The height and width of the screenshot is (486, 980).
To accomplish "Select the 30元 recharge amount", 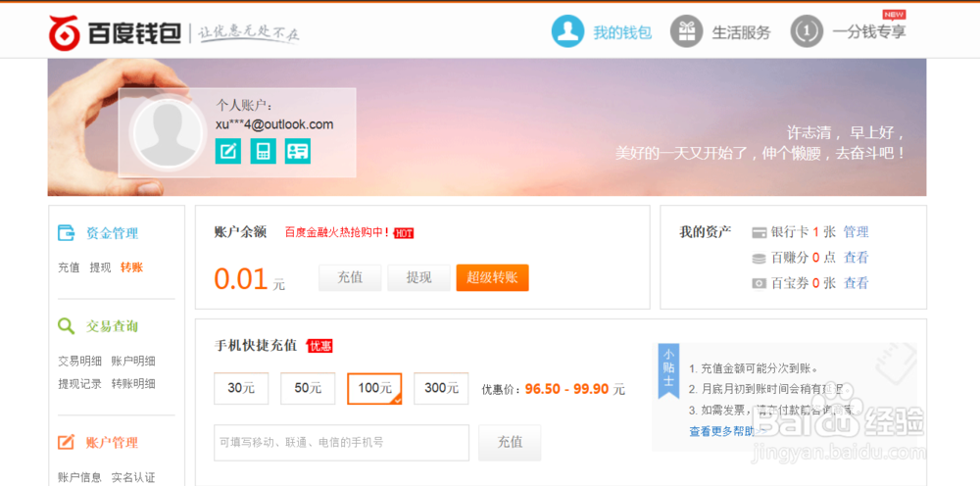I will click(x=241, y=388).
